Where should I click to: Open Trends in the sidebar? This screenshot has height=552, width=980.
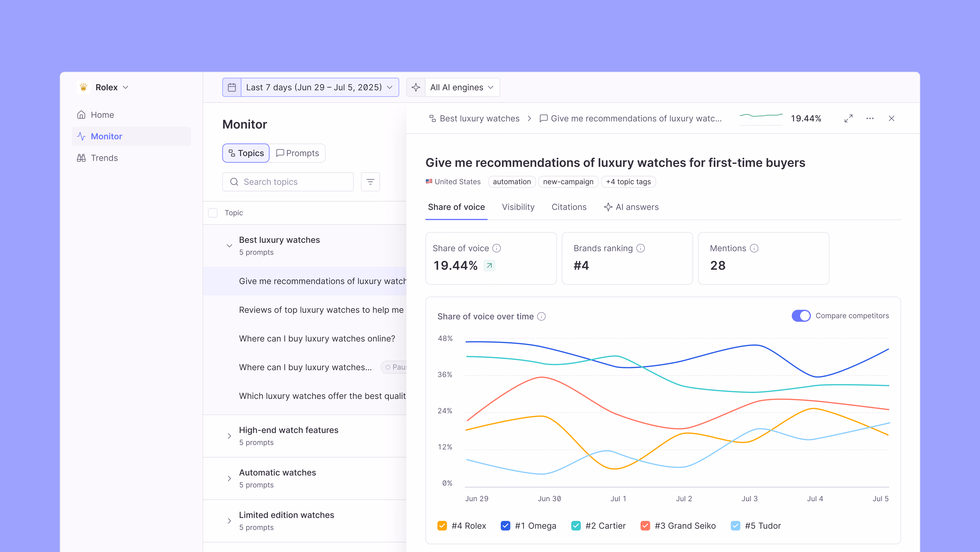(104, 158)
